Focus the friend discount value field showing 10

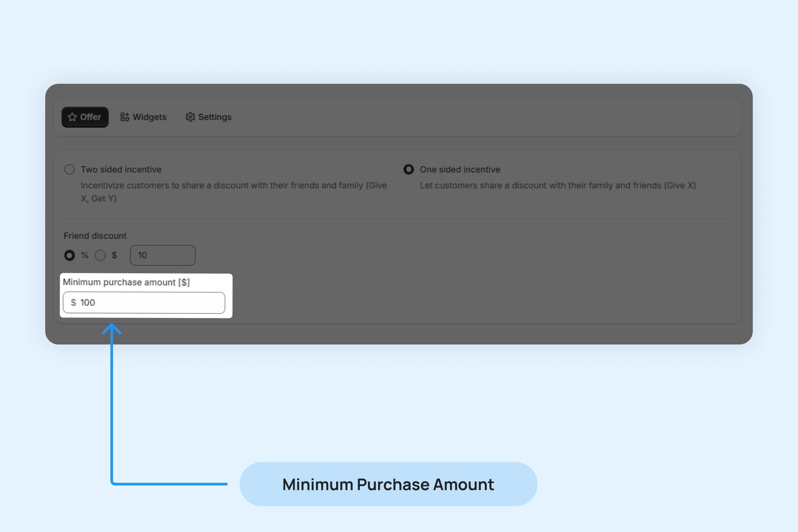click(x=163, y=255)
